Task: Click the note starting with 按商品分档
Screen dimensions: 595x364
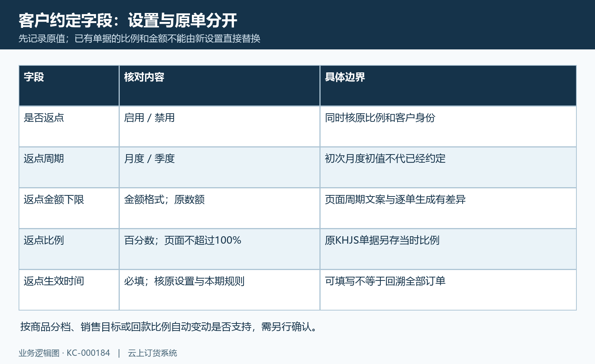Action: (x=170, y=327)
